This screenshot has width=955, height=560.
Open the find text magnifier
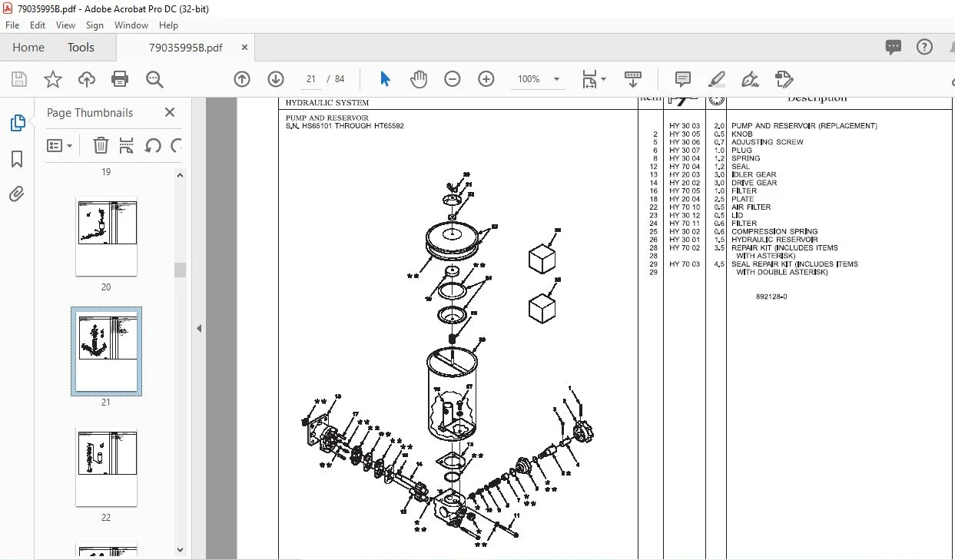(154, 79)
